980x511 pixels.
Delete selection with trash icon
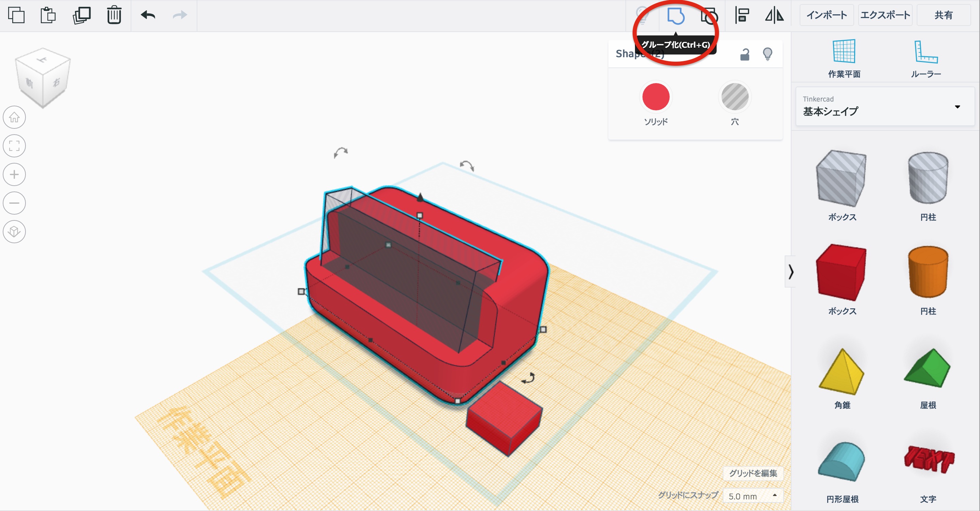coord(114,15)
